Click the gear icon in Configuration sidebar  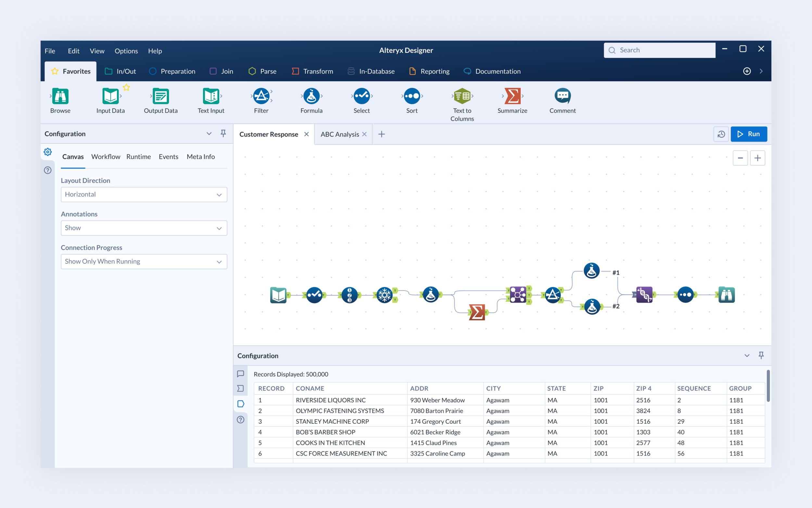(48, 152)
